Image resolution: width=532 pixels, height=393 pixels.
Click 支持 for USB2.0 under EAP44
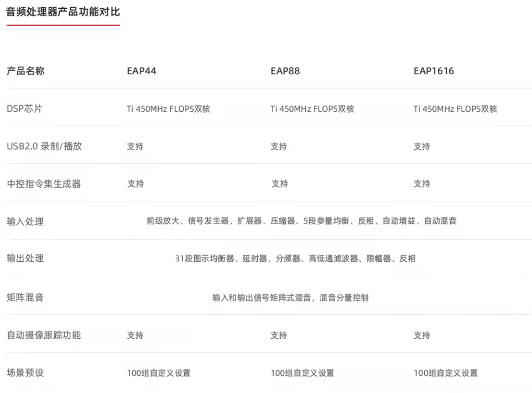(x=135, y=147)
